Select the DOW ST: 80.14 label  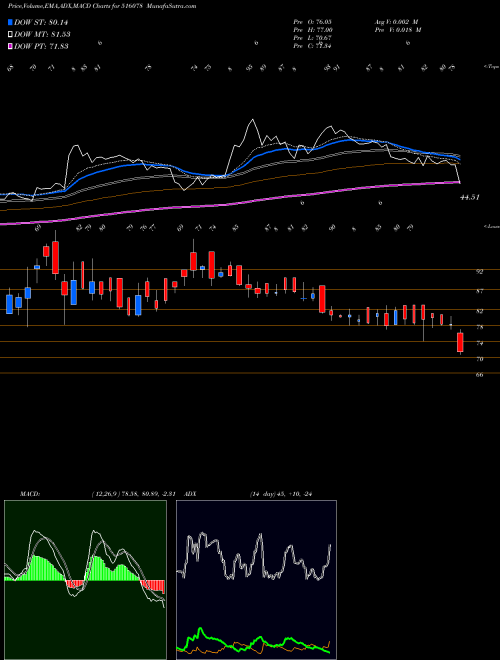[x=41, y=22]
